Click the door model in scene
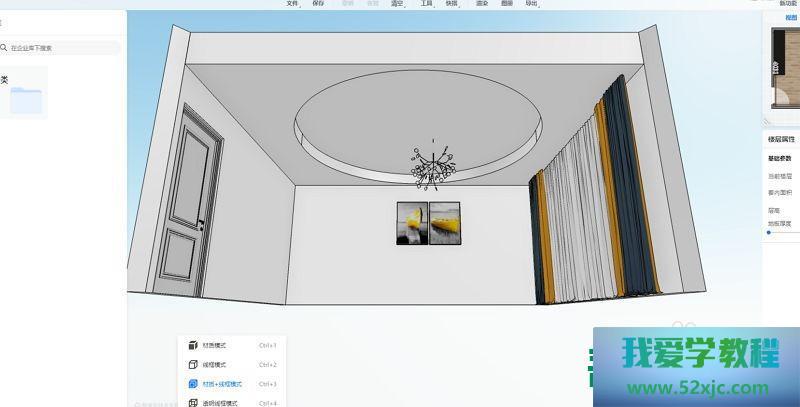This screenshot has width=800, height=407. (187, 207)
